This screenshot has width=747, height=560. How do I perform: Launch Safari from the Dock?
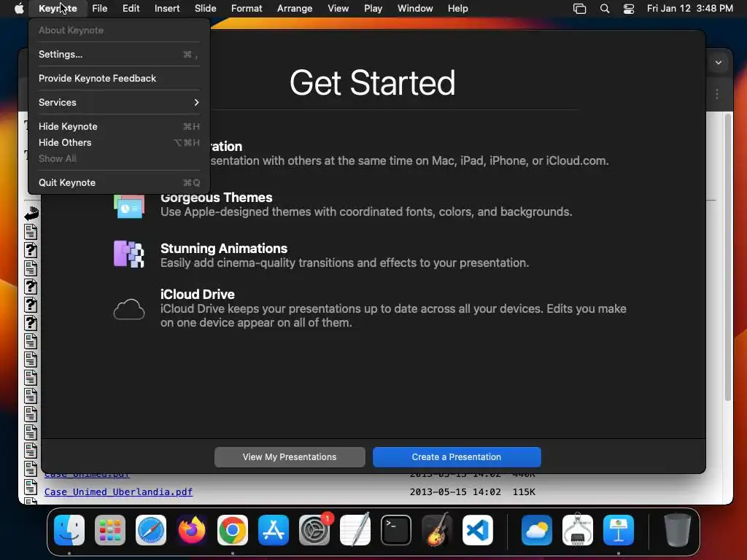(x=151, y=530)
